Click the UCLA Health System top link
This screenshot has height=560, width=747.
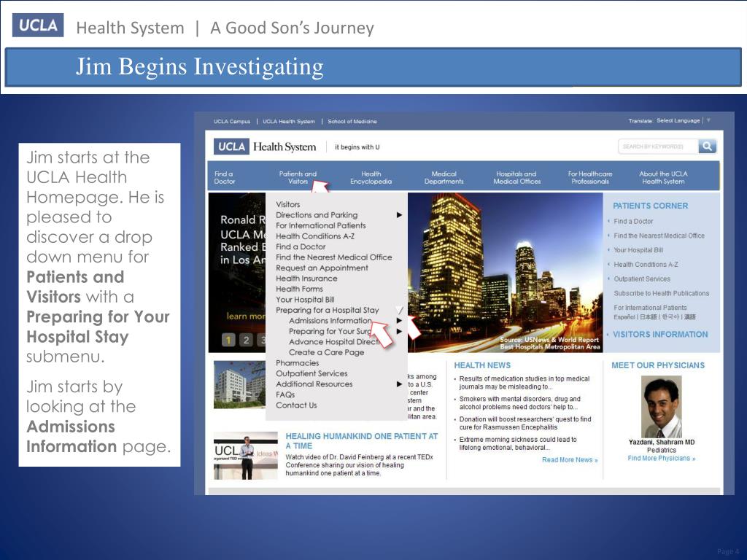tap(289, 122)
